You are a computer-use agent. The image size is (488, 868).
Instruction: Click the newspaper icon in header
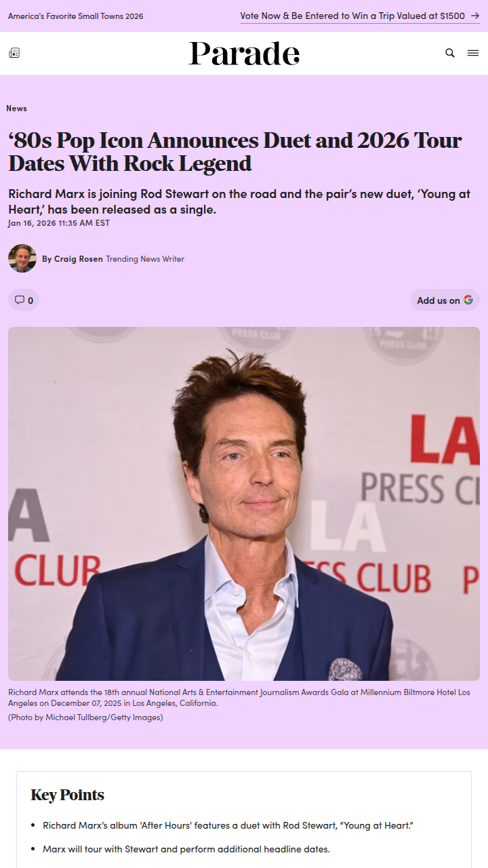(14, 53)
